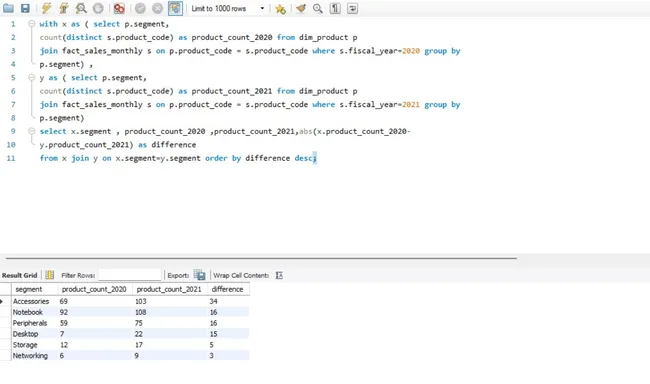The width and height of the screenshot is (650, 384).
Task: Click the Result Grid label
Action: [x=19, y=275]
